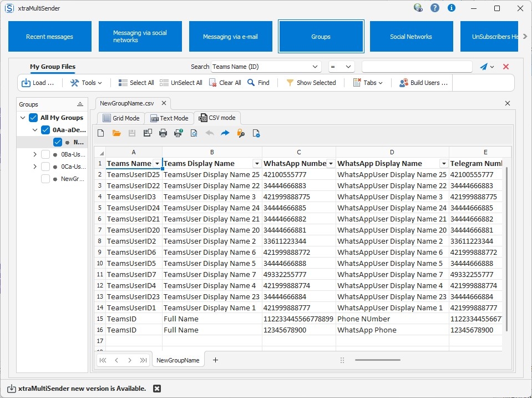The height and width of the screenshot is (398, 532).
Task: Uncheck the 0Aa-aDe... group checkbox
Action: tap(45, 130)
